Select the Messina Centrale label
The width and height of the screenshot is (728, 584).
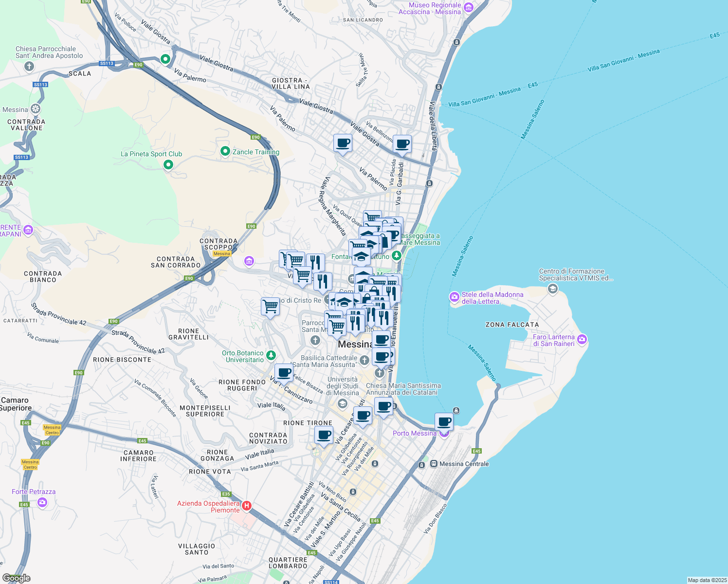(464, 464)
